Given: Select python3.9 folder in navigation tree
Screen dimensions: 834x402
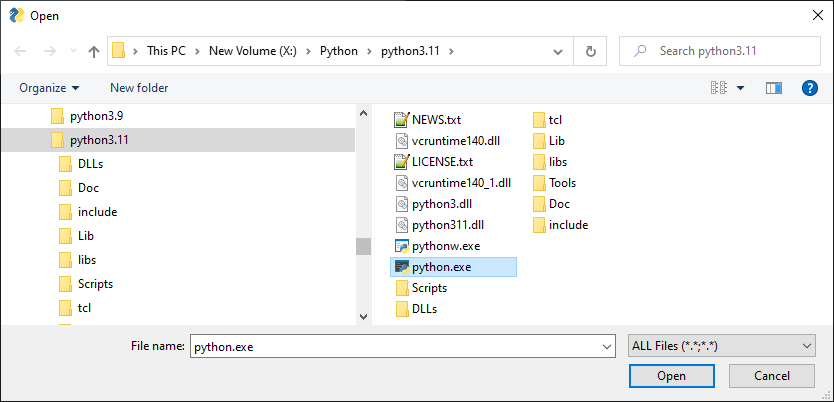Looking at the screenshot, I should click(96, 116).
